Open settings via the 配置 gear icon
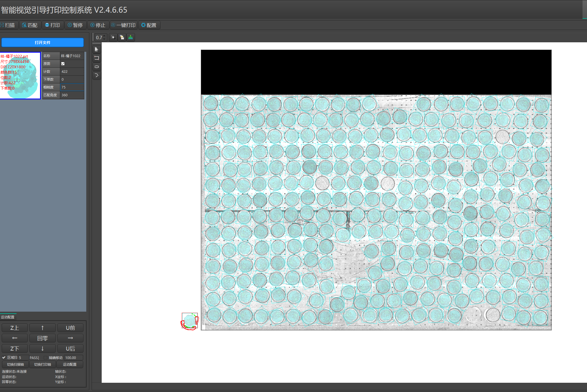587x392 pixels. point(149,25)
